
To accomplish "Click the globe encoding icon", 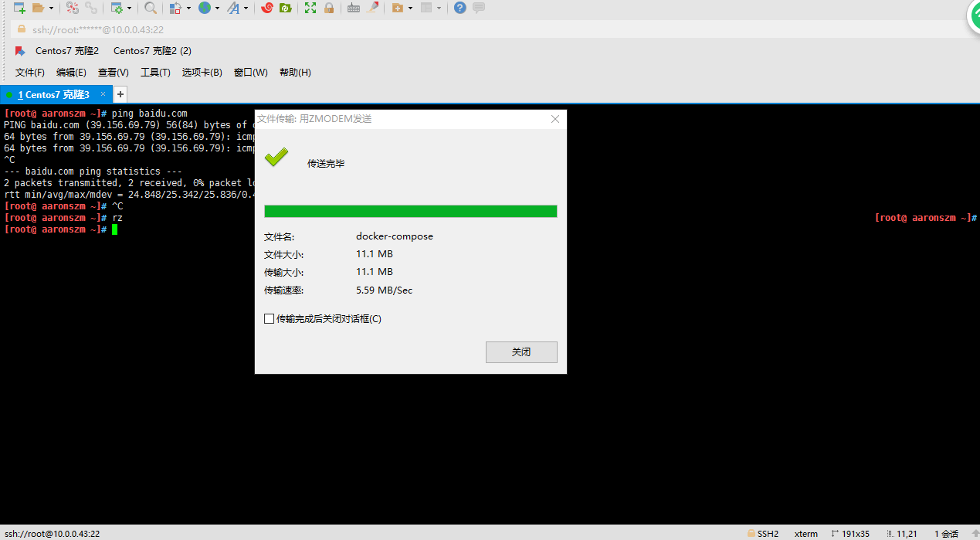I will point(205,8).
